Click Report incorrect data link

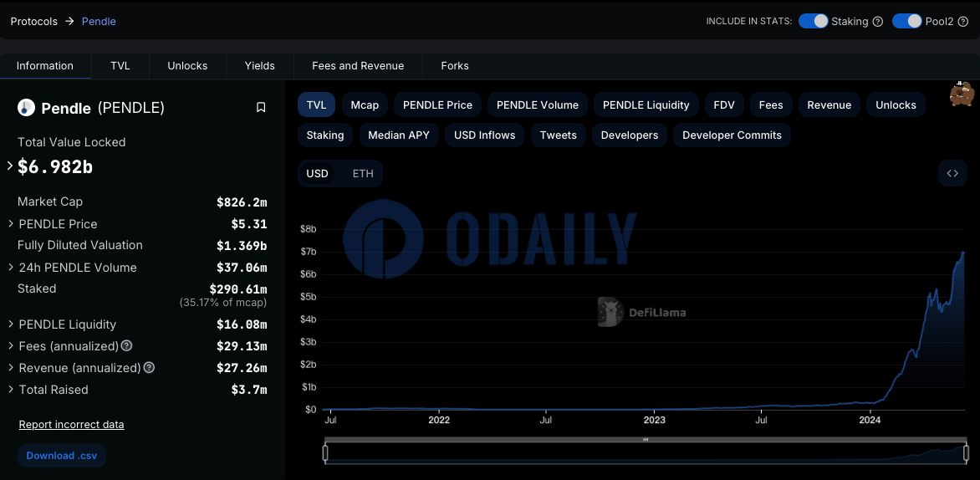(x=71, y=424)
